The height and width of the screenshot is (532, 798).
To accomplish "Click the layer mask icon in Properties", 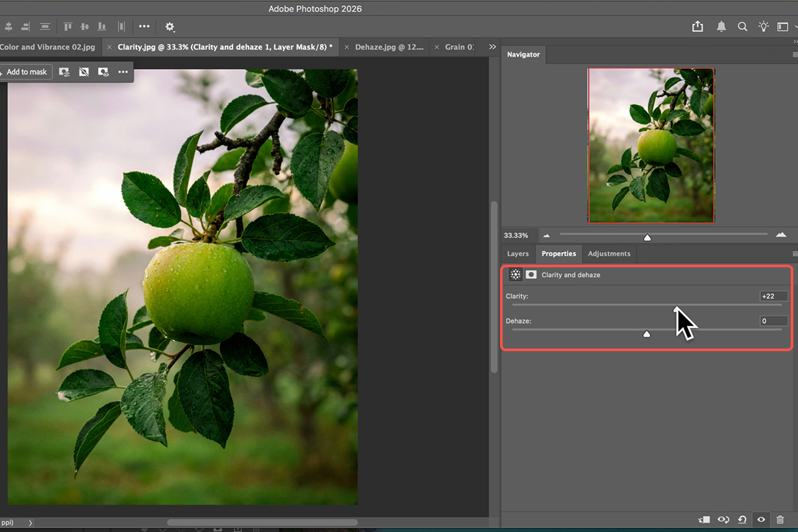I will click(531, 275).
